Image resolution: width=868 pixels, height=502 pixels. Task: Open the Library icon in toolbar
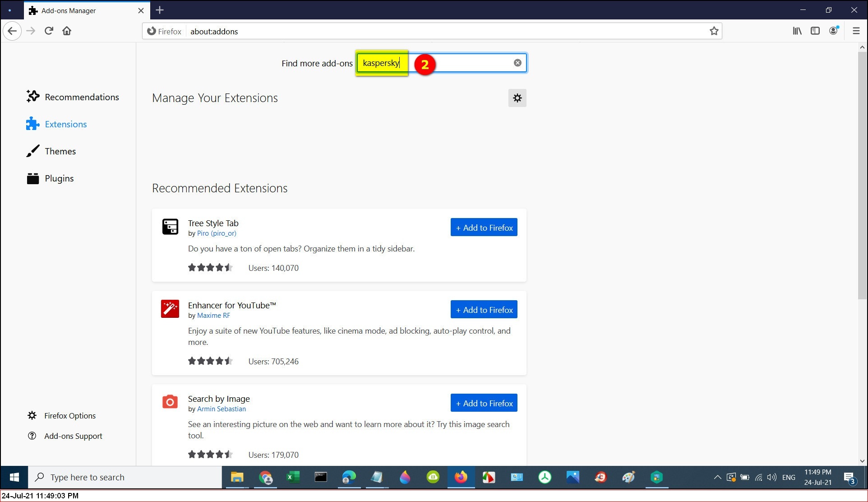coord(797,31)
